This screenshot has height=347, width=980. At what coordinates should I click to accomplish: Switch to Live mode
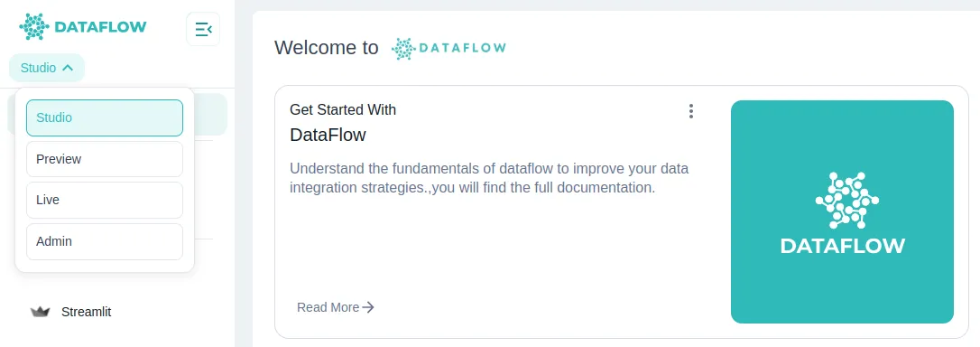(x=105, y=200)
